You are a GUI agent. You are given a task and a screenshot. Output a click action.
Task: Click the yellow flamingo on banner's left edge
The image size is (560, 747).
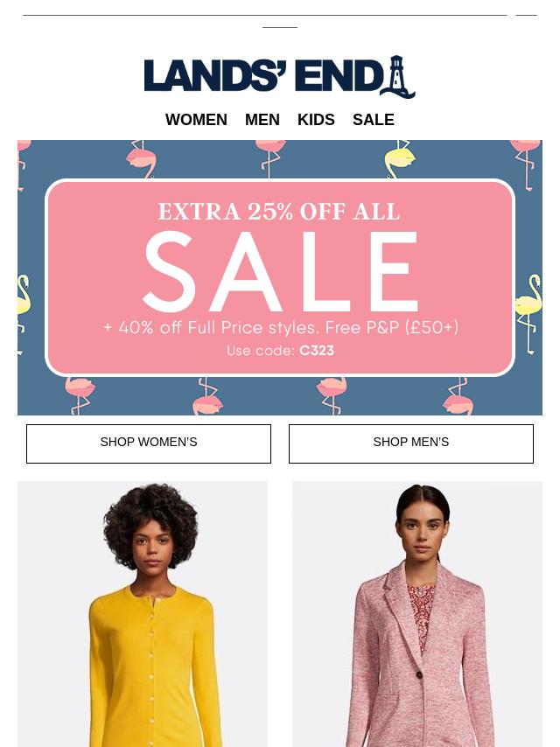coord(24,314)
